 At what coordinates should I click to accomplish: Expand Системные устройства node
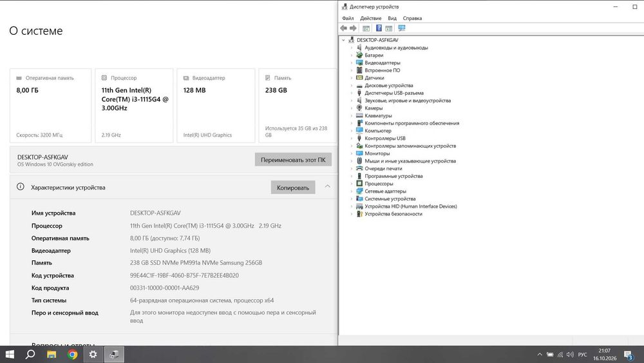[x=352, y=199]
